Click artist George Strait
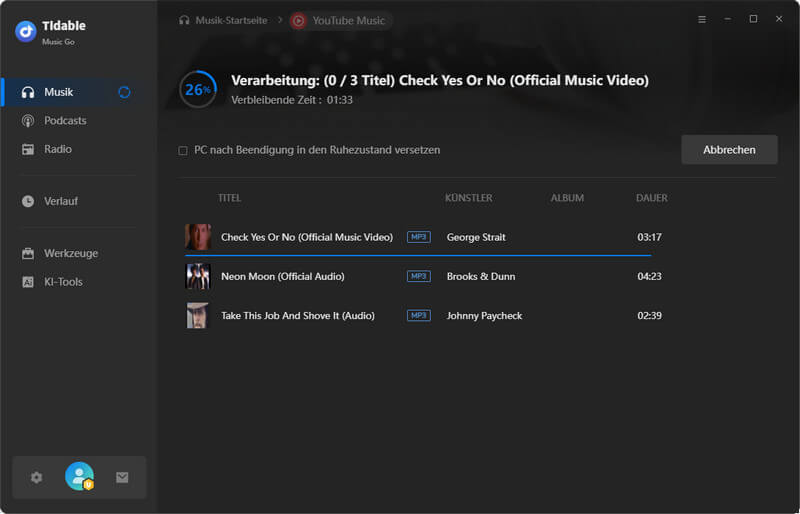This screenshot has height=514, width=800. pyautogui.click(x=476, y=237)
